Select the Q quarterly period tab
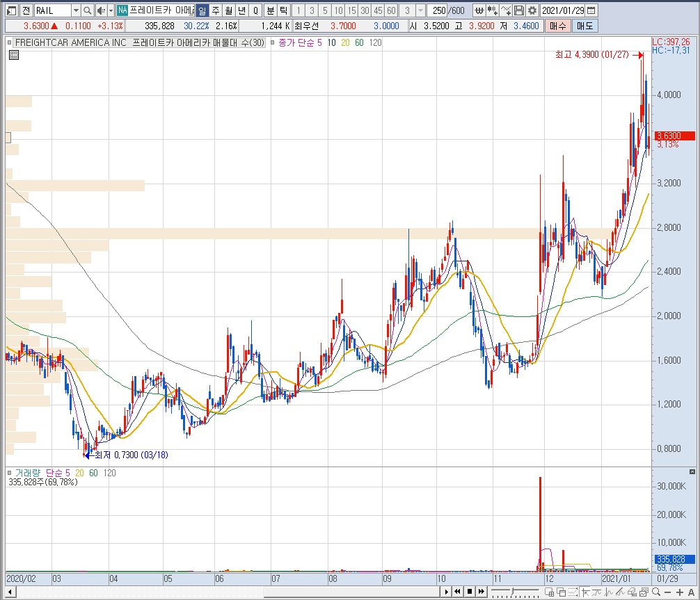 click(255, 10)
